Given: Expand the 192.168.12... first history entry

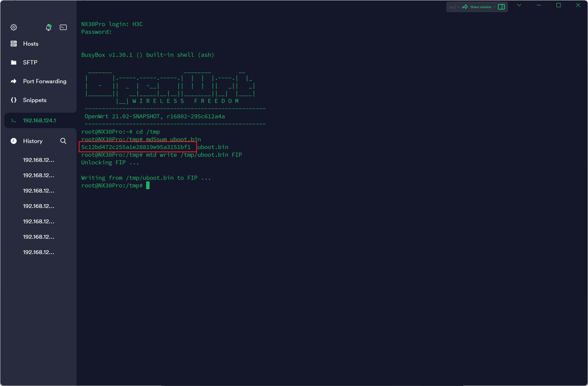Looking at the screenshot, I should tap(38, 160).
